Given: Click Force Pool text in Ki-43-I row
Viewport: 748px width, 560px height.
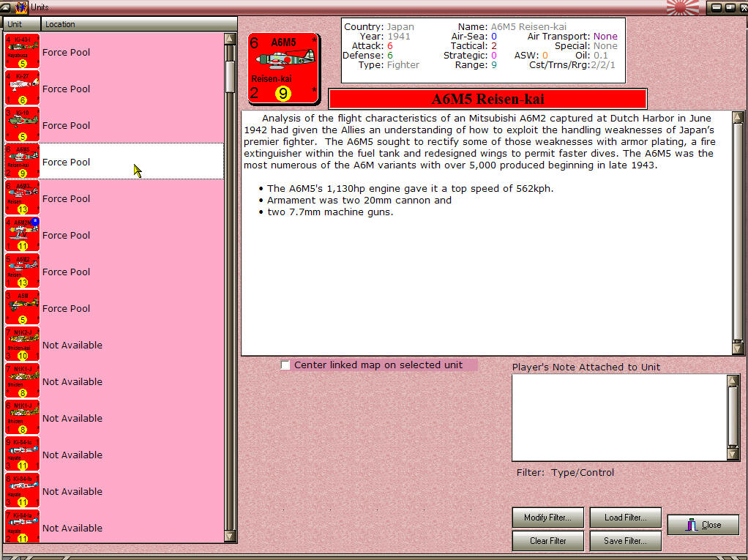Looking at the screenshot, I should [67, 53].
